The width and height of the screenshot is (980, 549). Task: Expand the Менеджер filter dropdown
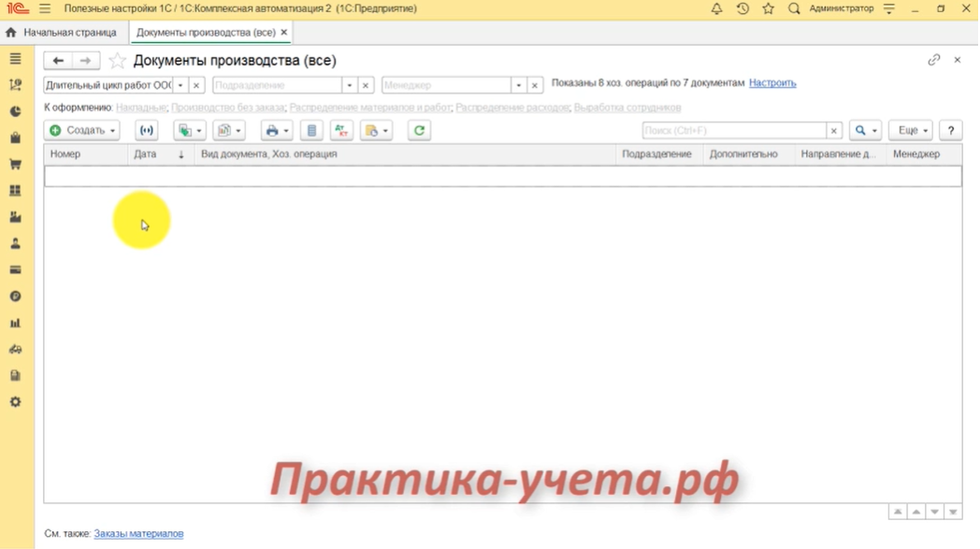click(x=519, y=85)
